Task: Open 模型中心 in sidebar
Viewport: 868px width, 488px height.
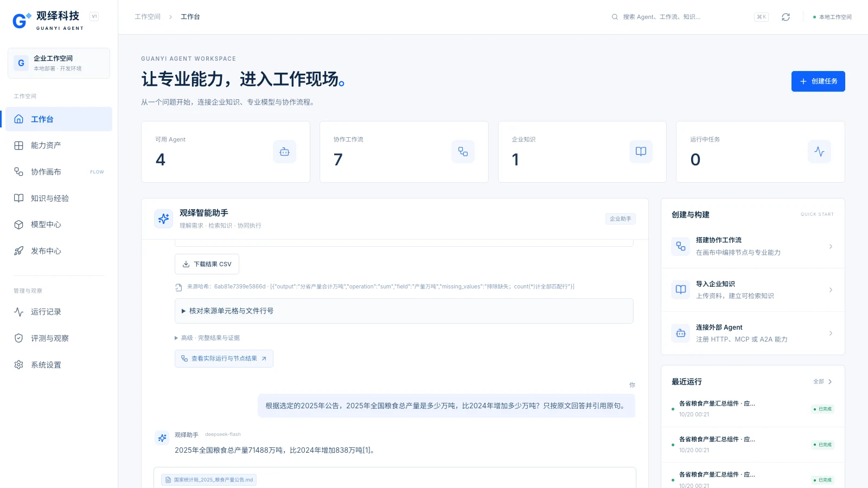Action: click(x=59, y=224)
